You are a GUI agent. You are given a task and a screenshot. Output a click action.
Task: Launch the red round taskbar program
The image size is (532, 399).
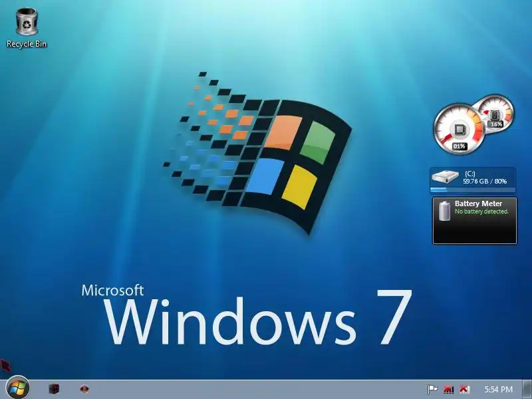pyautogui.click(x=84, y=388)
